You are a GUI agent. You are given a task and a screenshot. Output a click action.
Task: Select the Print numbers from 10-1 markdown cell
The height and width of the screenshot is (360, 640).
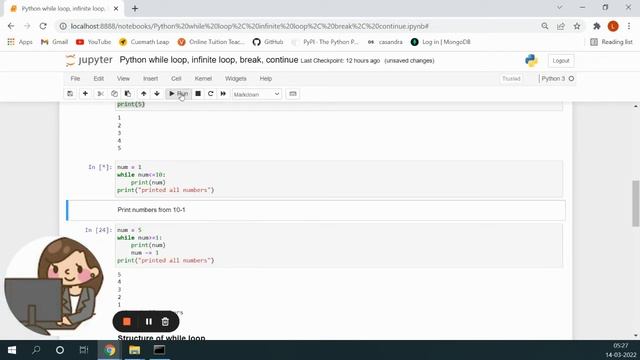pyautogui.click(x=316, y=210)
